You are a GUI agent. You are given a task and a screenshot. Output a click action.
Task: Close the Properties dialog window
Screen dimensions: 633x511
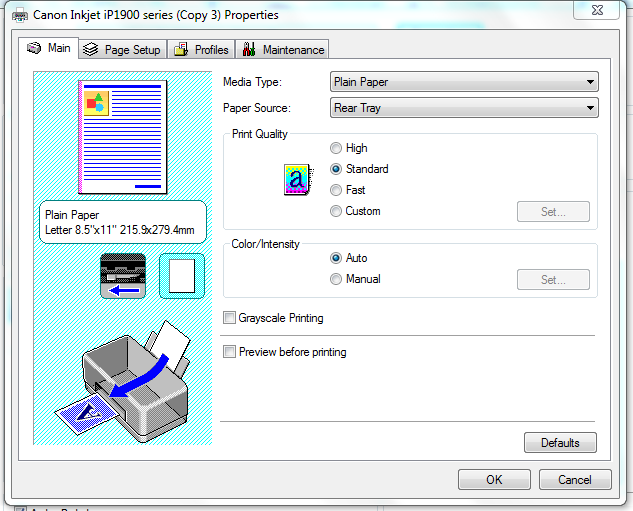pos(597,10)
